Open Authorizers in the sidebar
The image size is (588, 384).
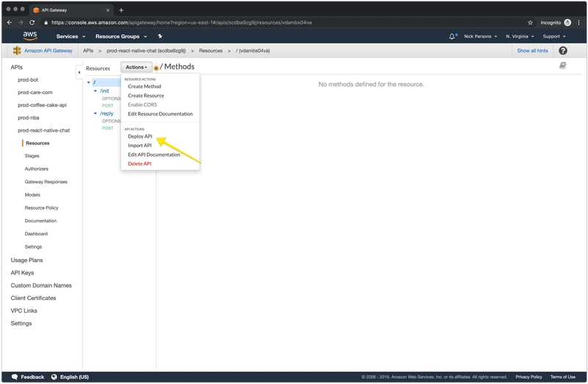(x=36, y=169)
